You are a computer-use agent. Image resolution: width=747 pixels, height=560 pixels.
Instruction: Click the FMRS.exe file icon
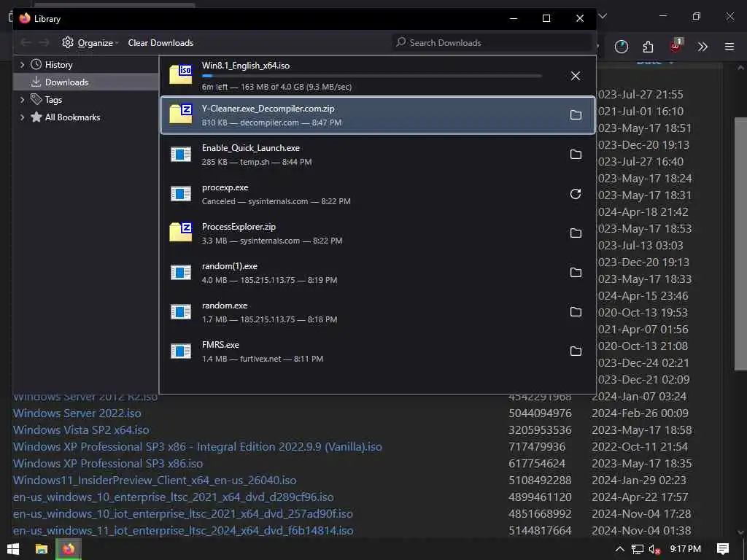pyautogui.click(x=181, y=351)
